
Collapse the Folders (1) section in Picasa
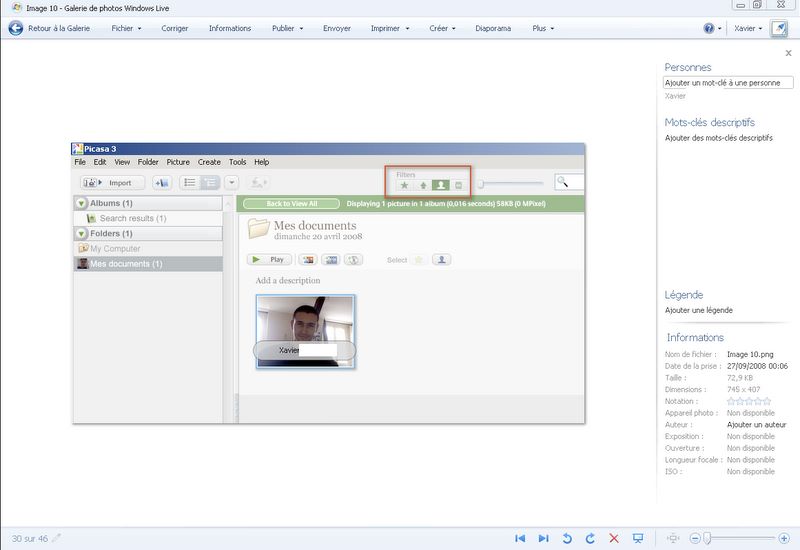point(81,233)
